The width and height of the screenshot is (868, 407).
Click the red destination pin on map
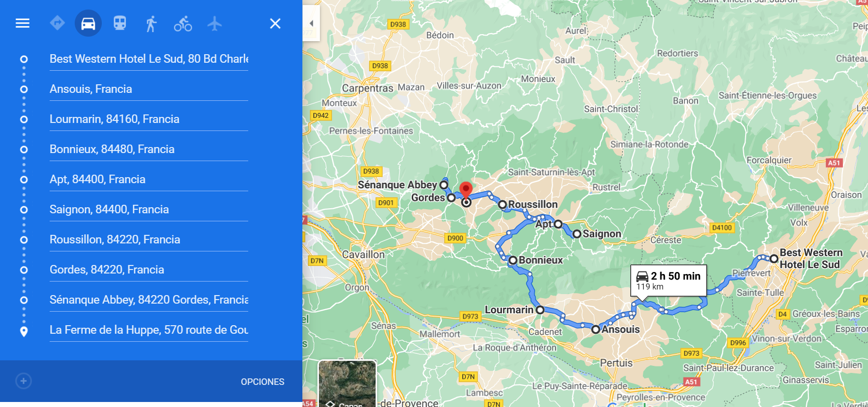[466, 191]
